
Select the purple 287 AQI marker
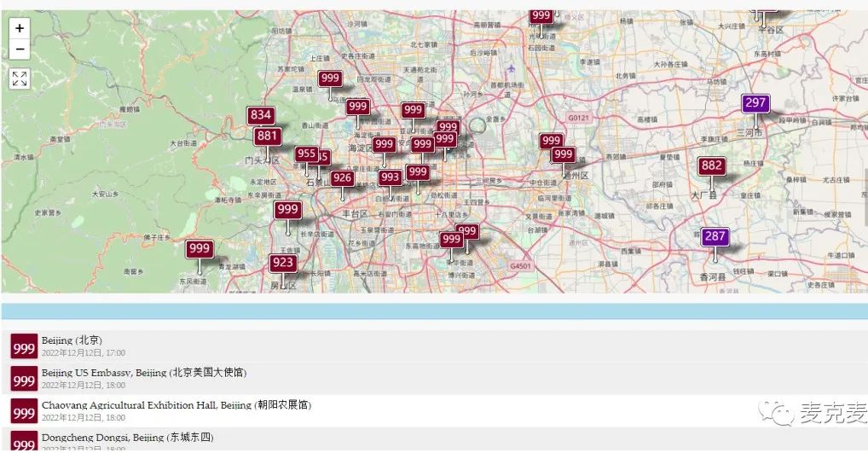(x=715, y=236)
